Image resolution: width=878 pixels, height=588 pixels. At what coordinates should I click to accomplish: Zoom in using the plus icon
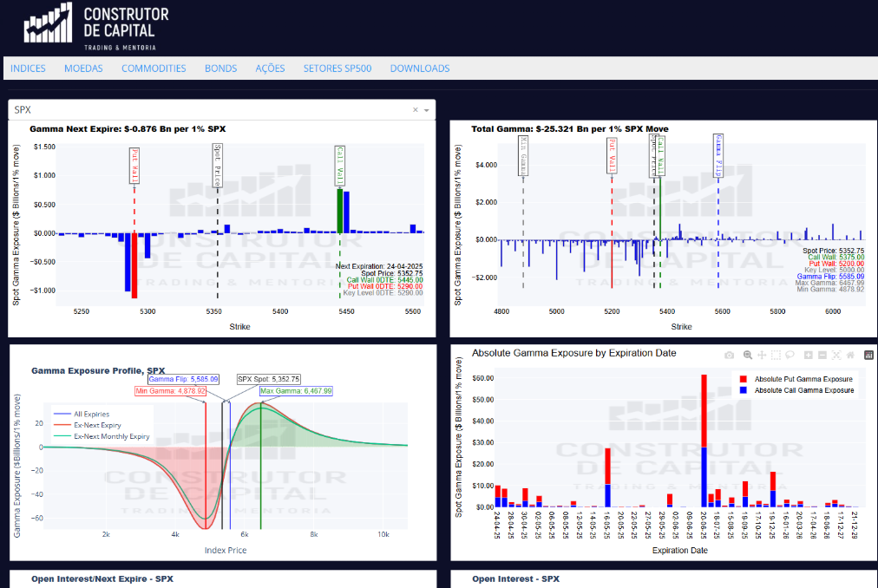point(809,355)
